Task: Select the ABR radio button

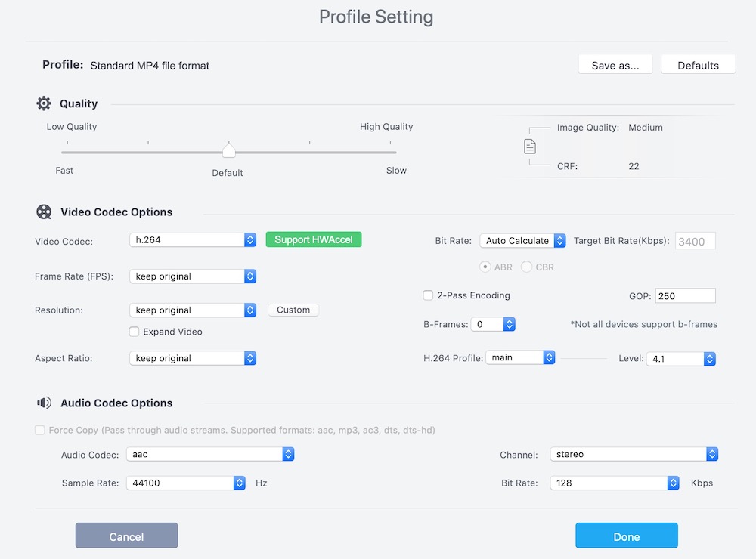Action: pos(486,267)
